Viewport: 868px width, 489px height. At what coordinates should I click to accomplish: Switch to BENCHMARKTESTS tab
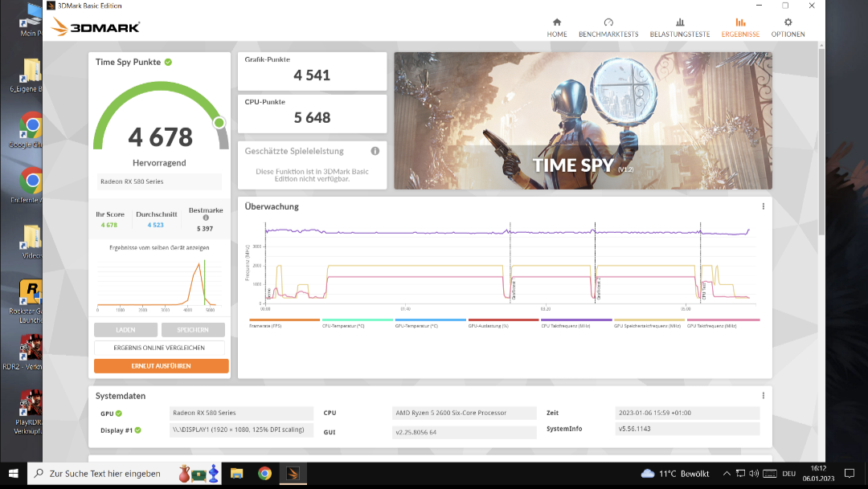[x=608, y=27]
